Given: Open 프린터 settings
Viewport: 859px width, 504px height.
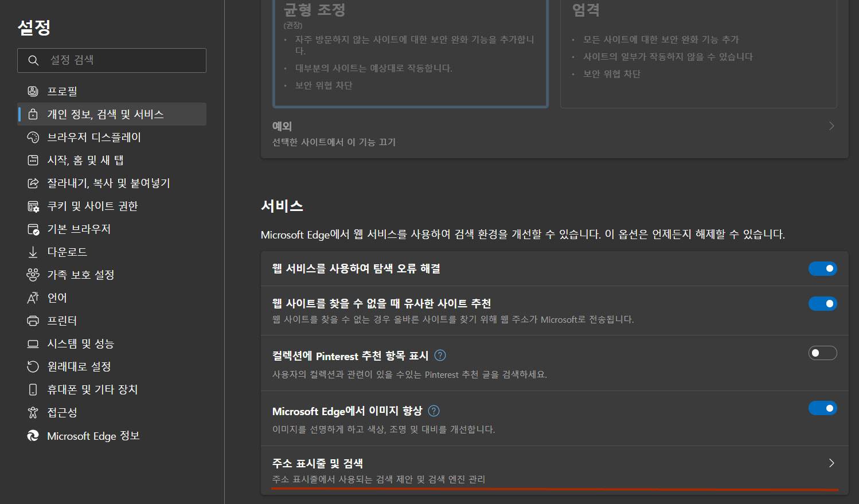Looking at the screenshot, I should [112, 321].
